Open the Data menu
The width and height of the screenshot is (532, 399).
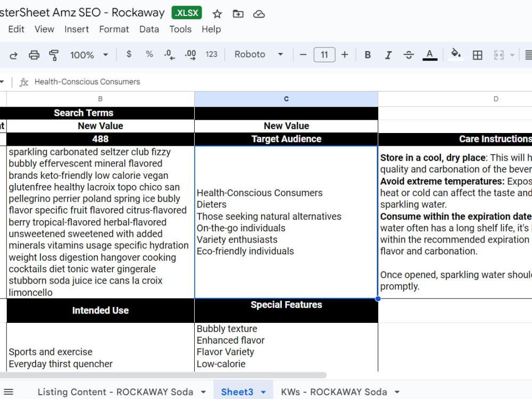point(149,29)
